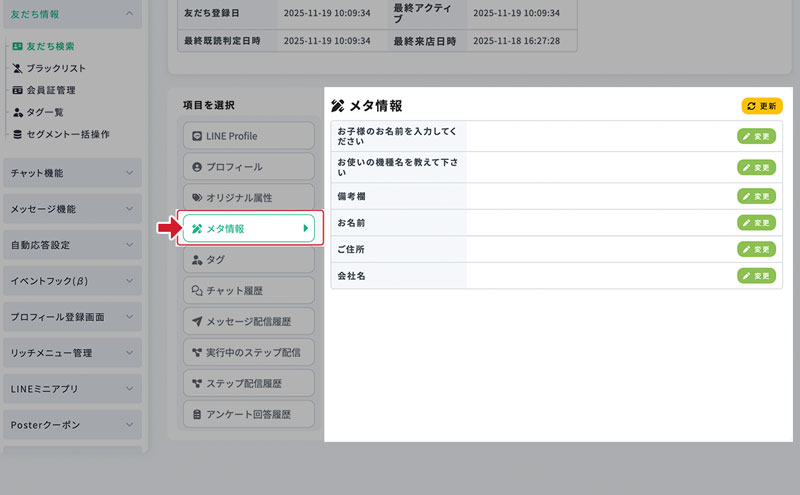Expand the リッチメニュー管理 menu

pos(129,353)
